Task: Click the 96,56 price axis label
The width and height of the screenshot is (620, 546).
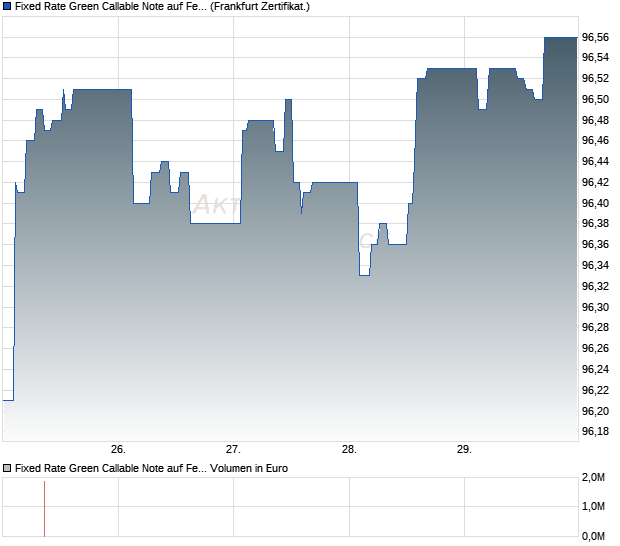Action: [595, 38]
